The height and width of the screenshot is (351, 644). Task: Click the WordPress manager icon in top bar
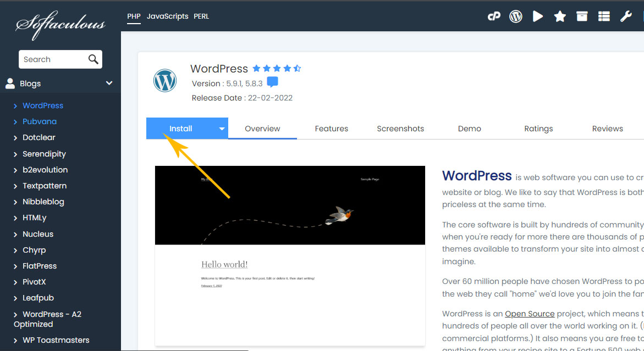[516, 16]
